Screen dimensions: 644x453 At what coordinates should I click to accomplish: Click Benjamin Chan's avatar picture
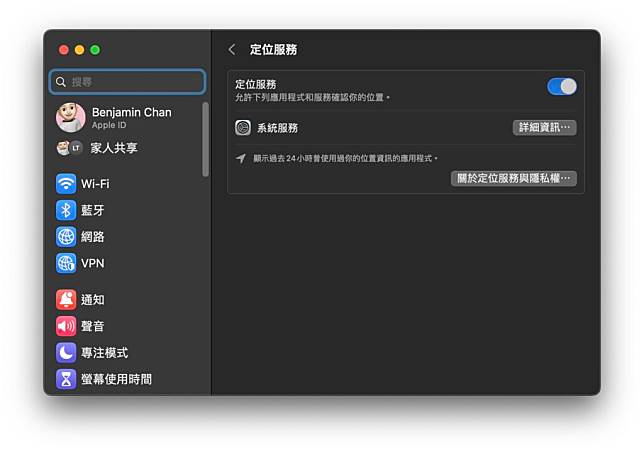(x=70, y=118)
